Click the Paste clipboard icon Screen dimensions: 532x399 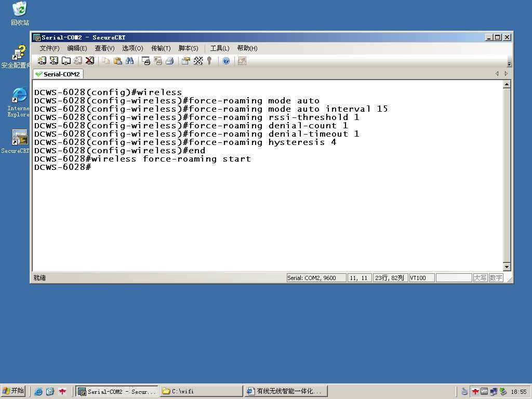pos(118,61)
